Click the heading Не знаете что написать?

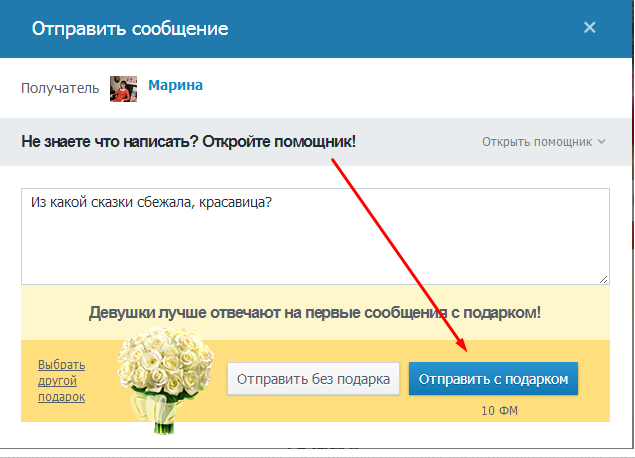pyautogui.click(x=110, y=142)
